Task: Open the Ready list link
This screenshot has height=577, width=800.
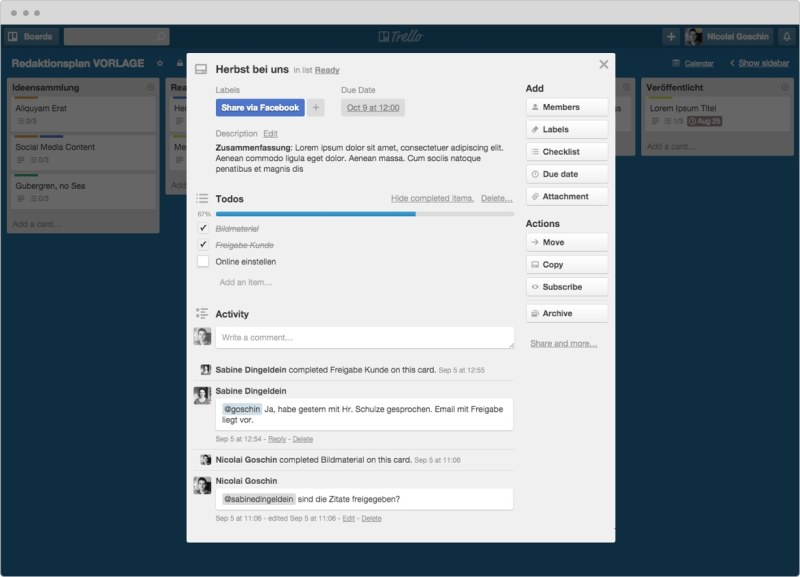Action: tap(327, 70)
